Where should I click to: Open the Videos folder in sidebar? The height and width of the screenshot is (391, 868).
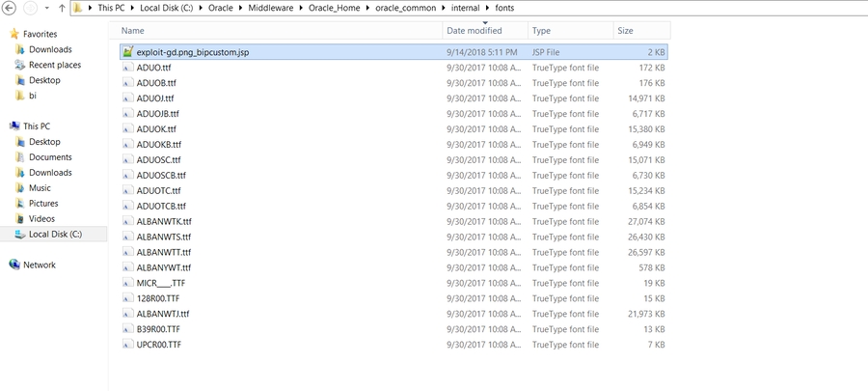42,219
